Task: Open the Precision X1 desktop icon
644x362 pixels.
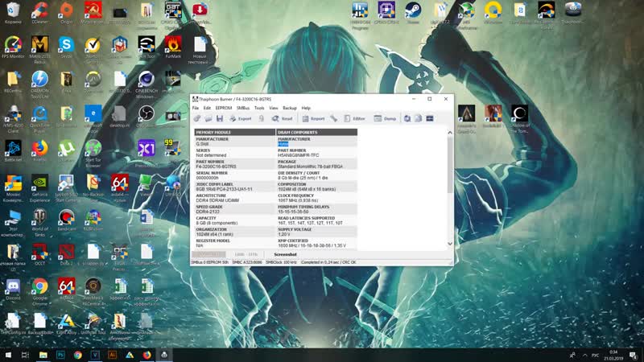Action: point(147,154)
